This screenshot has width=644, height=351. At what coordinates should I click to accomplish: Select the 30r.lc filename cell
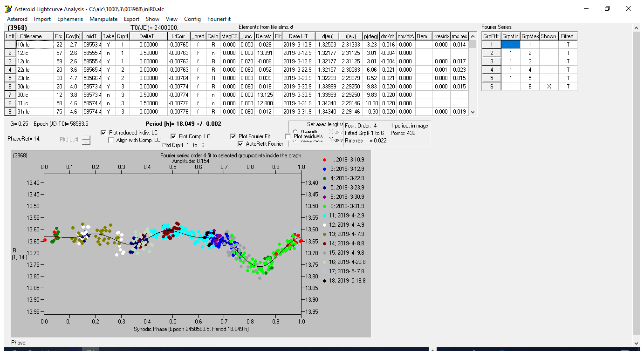click(x=34, y=86)
